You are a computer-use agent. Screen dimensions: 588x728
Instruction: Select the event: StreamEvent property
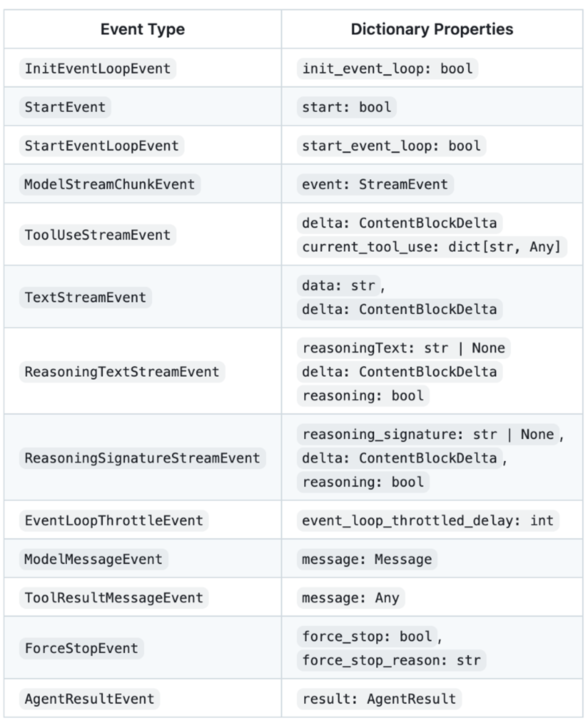[x=375, y=185]
